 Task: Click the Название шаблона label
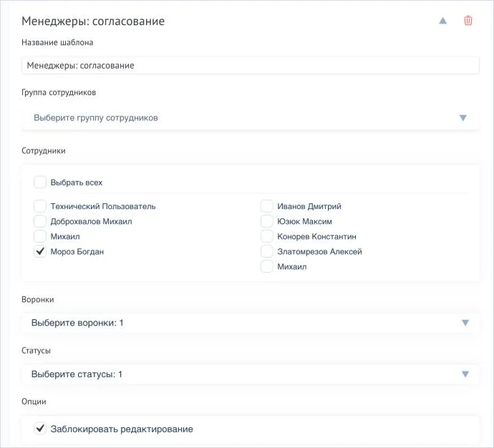pos(57,42)
